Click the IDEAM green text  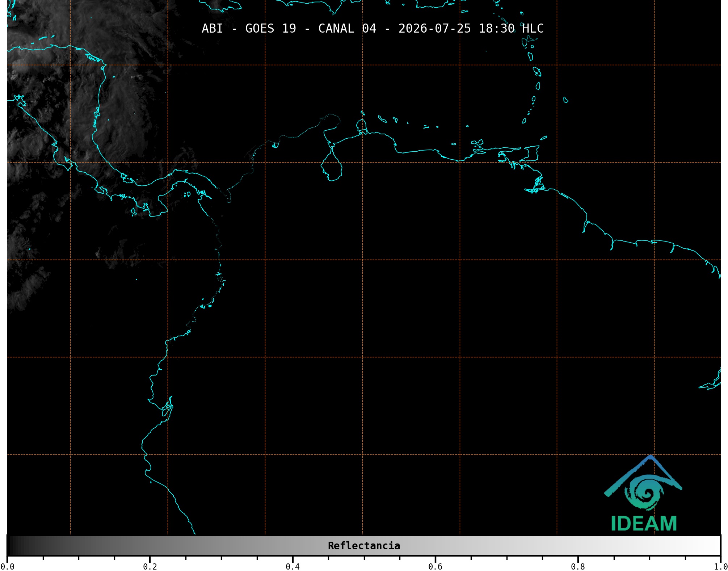pos(644,524)
